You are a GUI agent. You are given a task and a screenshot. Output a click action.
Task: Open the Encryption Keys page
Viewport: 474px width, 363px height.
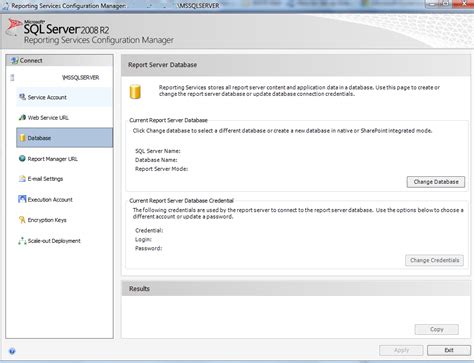[x=64, y=220]
